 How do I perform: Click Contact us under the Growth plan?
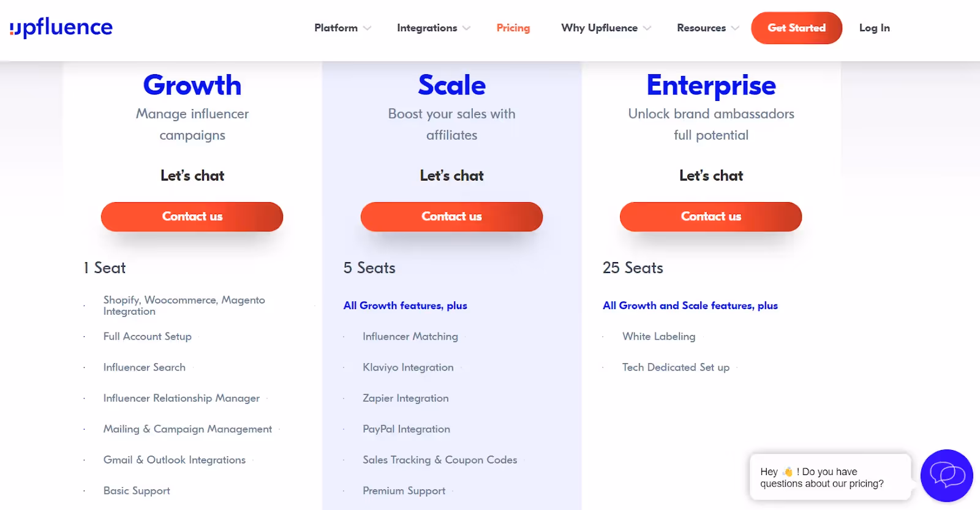(192, 216)
